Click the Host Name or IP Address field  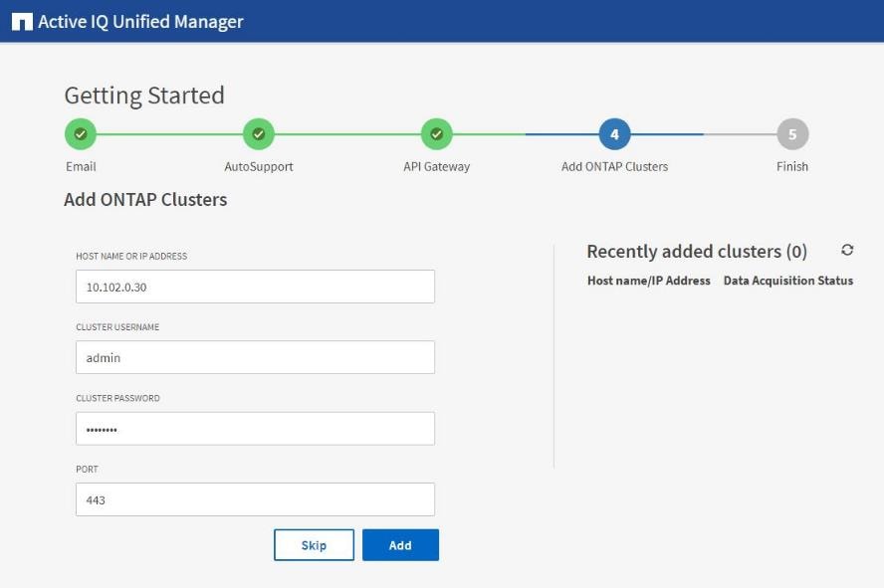[255, 287]
